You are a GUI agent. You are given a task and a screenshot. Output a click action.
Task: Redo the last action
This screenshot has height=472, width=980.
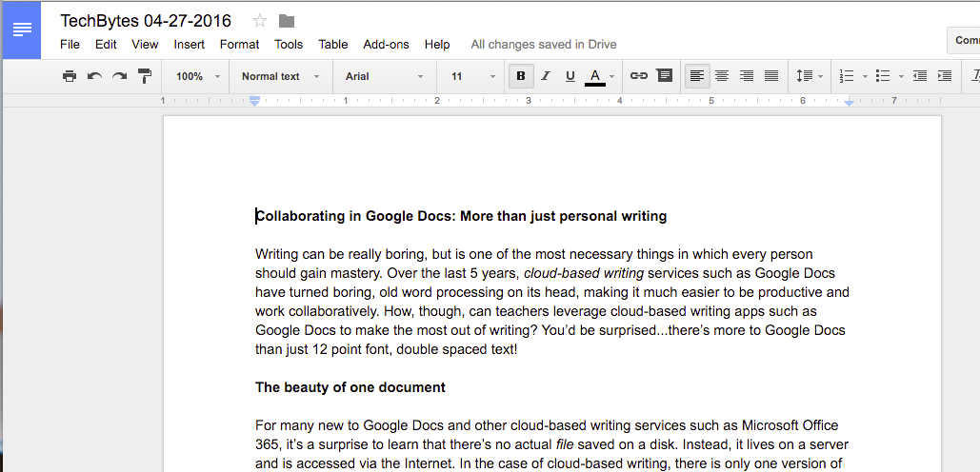tap(119, 76)
